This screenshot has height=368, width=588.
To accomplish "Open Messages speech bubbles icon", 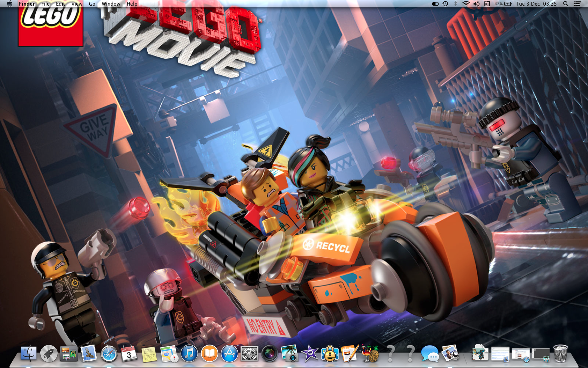I will point(430,353).
